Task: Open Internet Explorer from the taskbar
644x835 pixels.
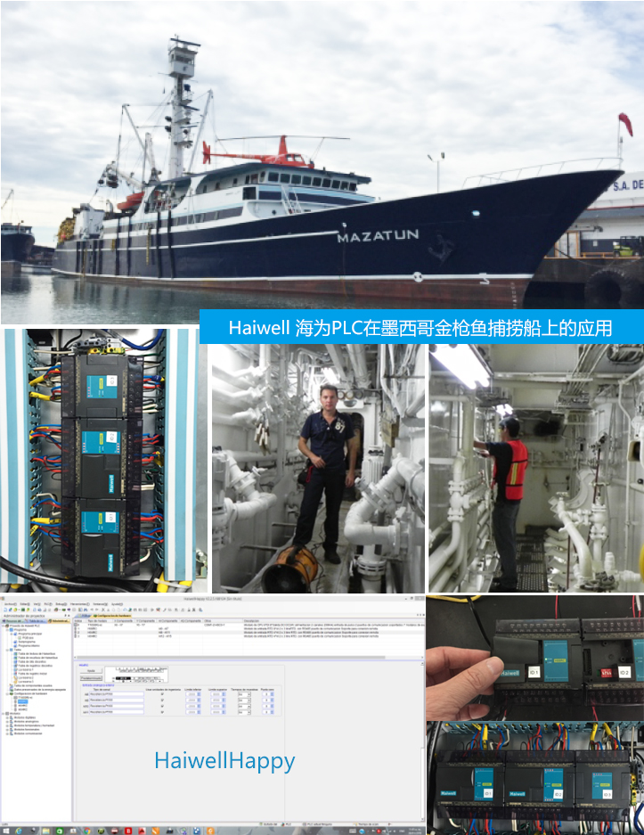Action: point(19,831)
